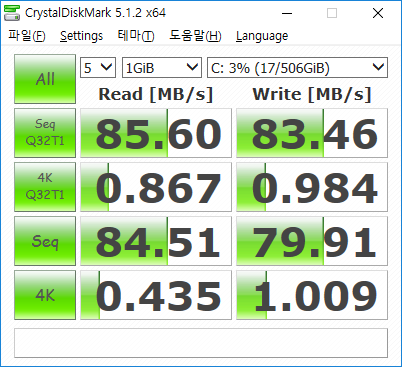
Task: Expand the test count dropdown showing 5
Action: 98,68
